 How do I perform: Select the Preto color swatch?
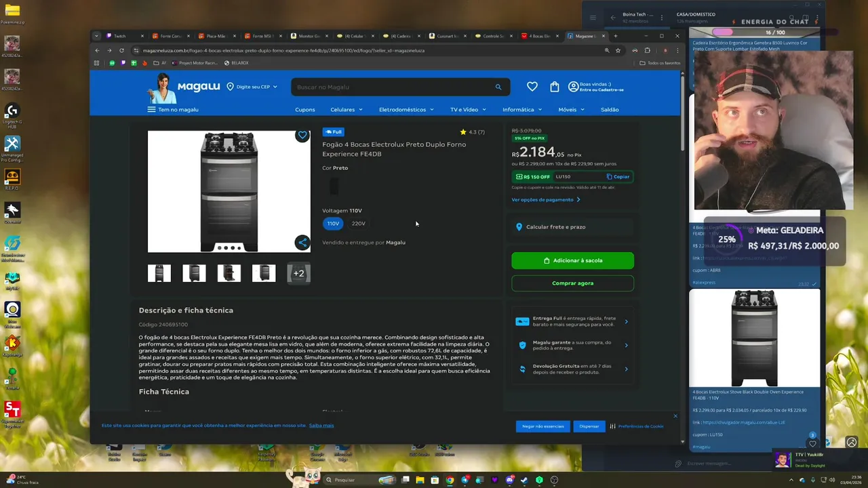click(x=333, y=186)
